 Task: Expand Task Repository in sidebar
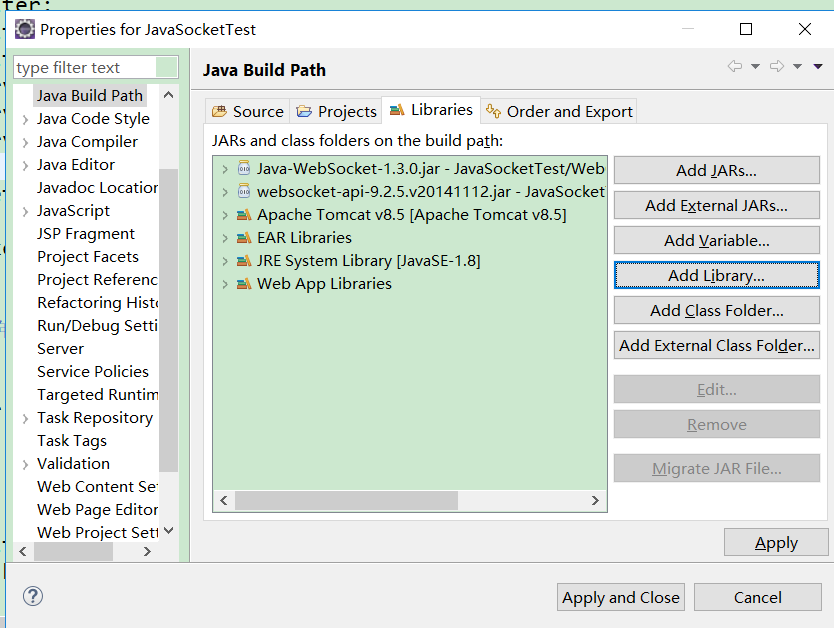pyautogui.click(x=25, y=418)
